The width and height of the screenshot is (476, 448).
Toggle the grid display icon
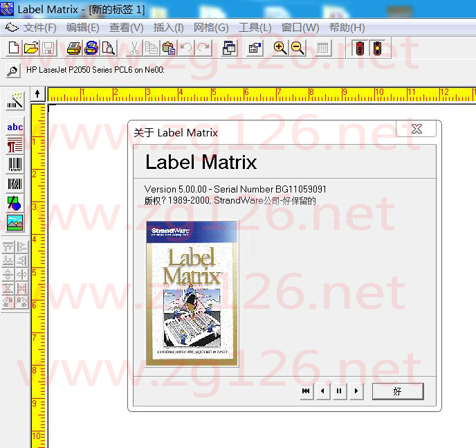[x=322, y=48]
